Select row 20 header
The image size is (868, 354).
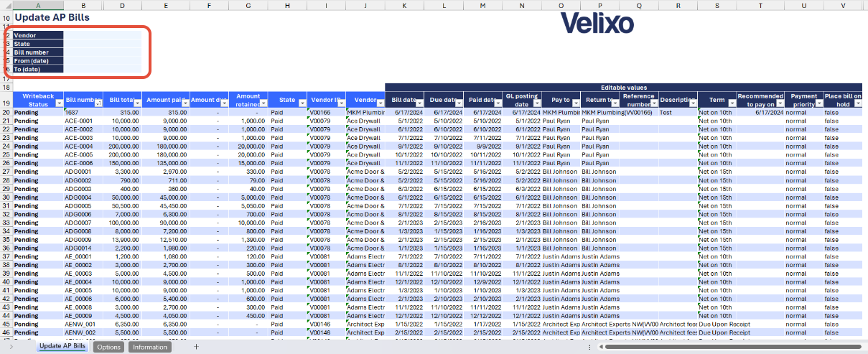click(x=6, y=112)
